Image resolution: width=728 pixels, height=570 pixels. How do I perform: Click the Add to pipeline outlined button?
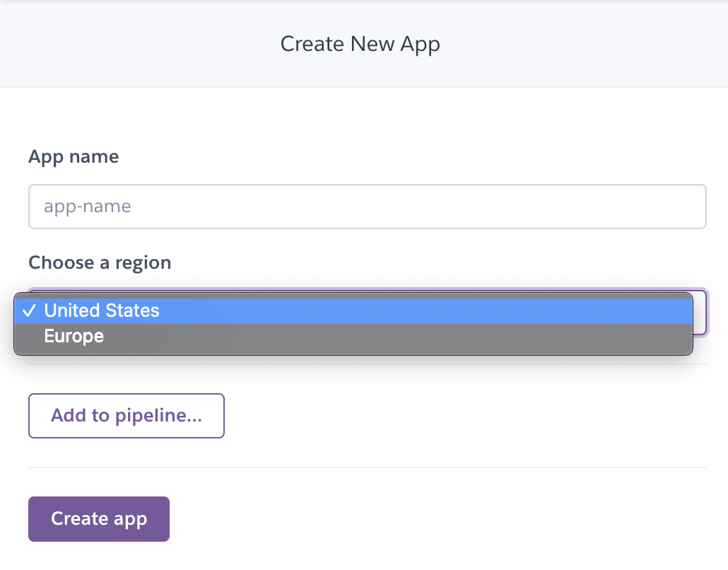pos(126,416)
